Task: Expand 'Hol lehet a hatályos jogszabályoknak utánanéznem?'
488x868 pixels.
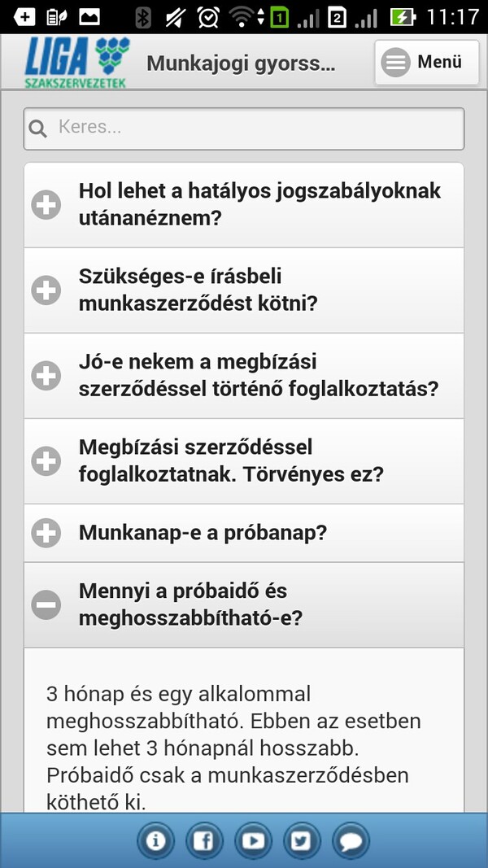Action: [x=46, y=204]
